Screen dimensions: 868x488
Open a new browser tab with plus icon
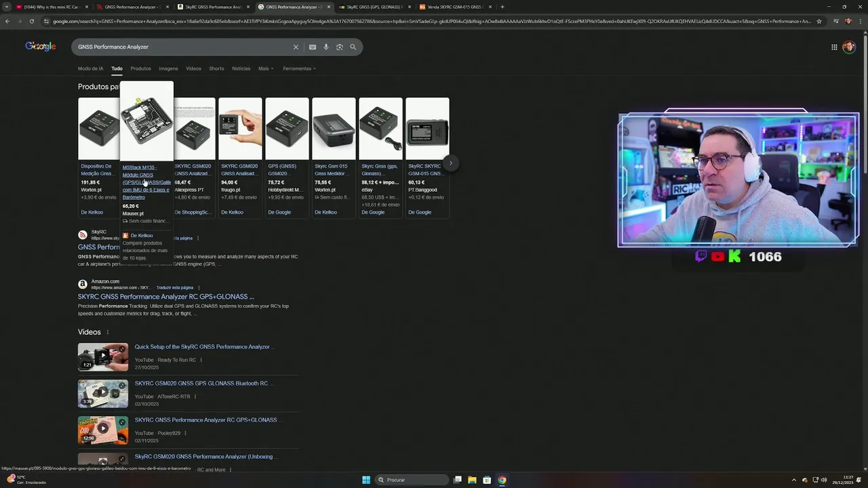click(502, 7)
